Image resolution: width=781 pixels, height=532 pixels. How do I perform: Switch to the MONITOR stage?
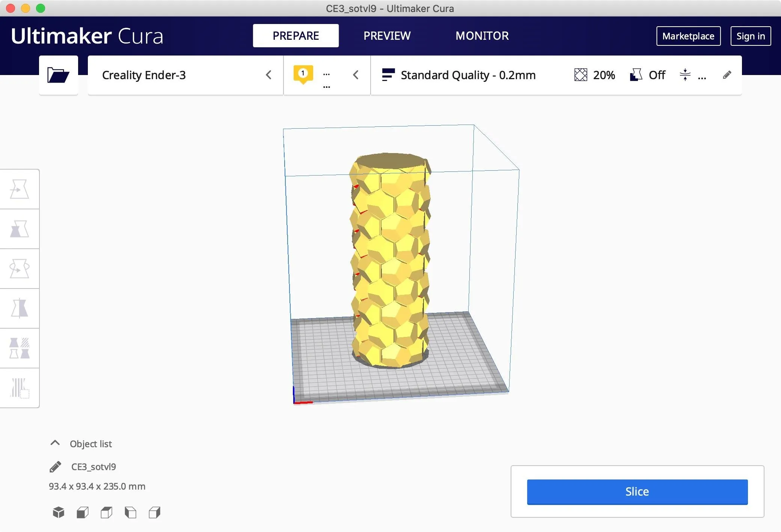tap(482, 36)
